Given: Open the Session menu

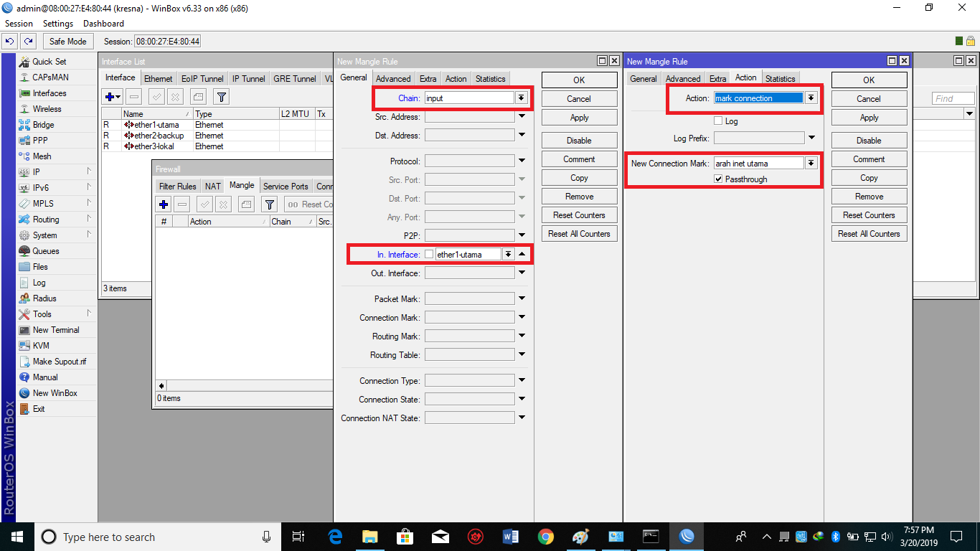Looking at the screenshot, I should [x=19, y=24].
